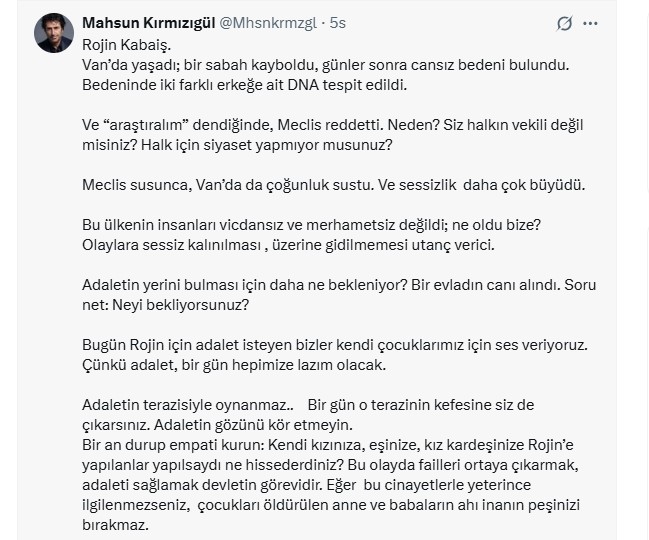Click the line starting "Adaletin terazisiyle oynanmaz"
This screenshot has width=649, height=540.
pos(308,405)
